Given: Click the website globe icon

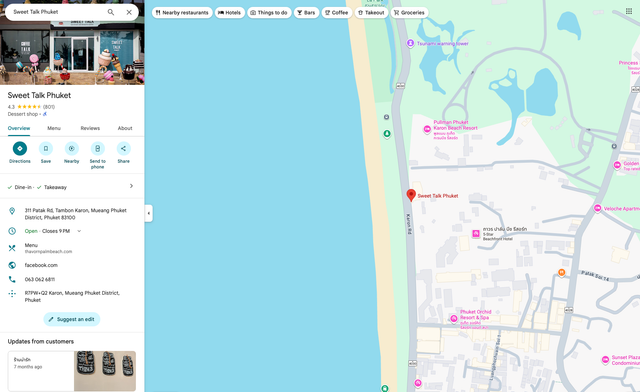Looking at the screenshot, I should pos(12,265).
